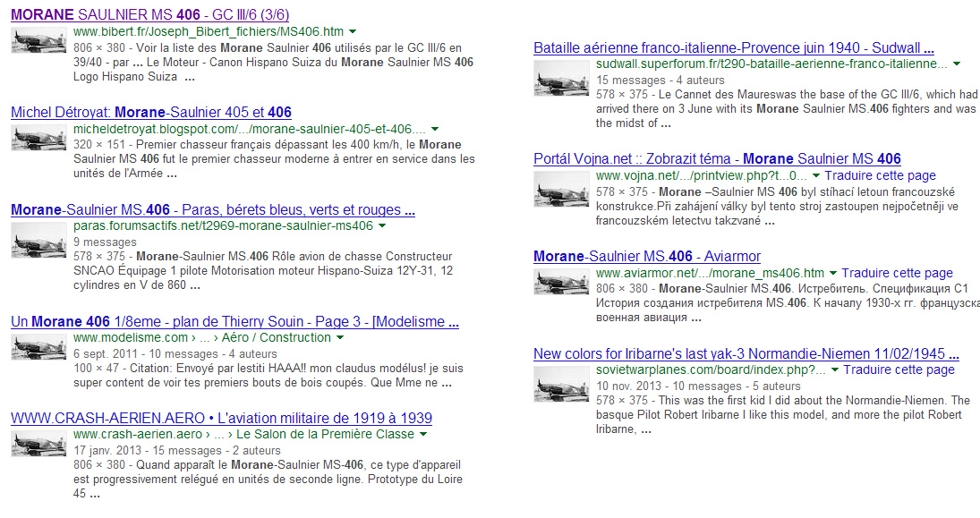This screenshot has width=980, height=518.
Task: Click Traduire cette page for Aviarmor result
Action: 897,273
